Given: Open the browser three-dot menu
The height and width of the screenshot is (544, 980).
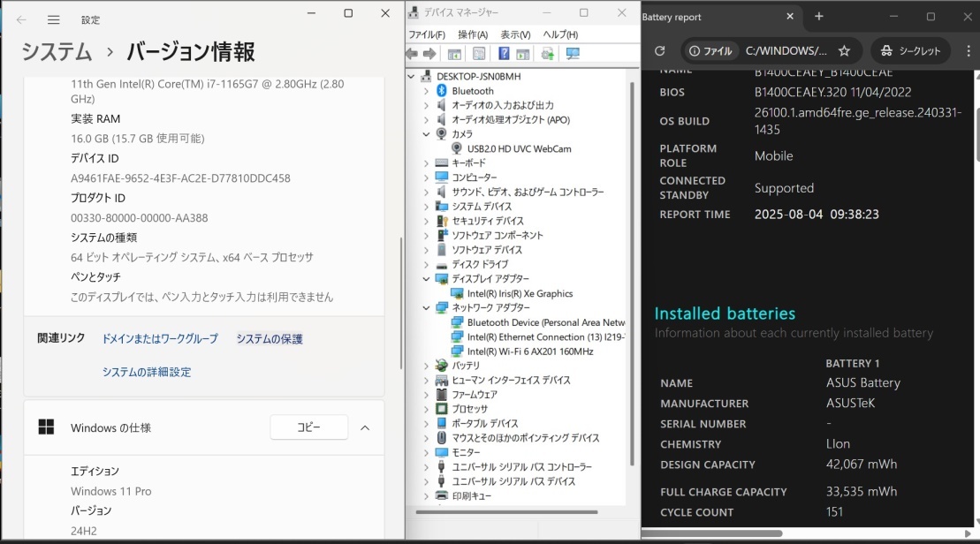Looking at the screenshot, I should coord(969,51).
